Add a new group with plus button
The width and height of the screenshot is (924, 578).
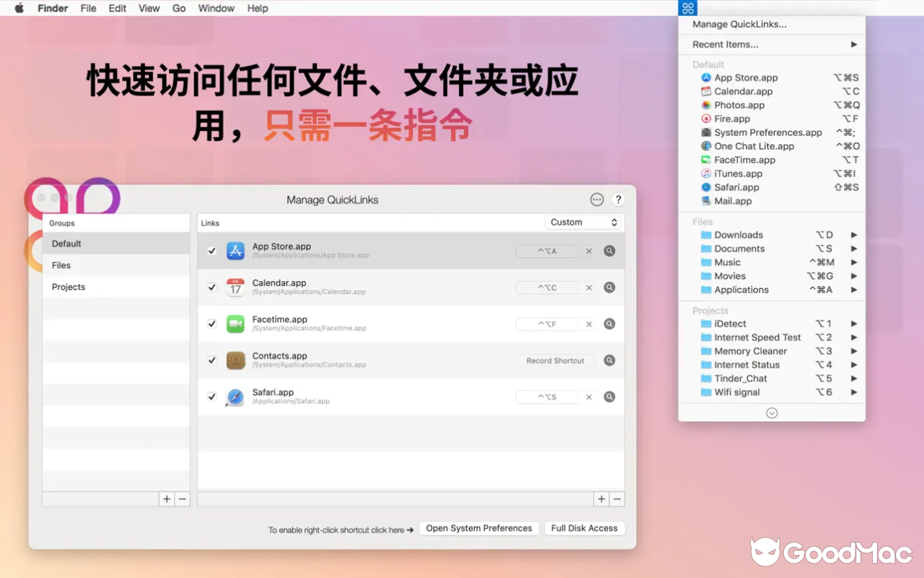click(167, 499)
